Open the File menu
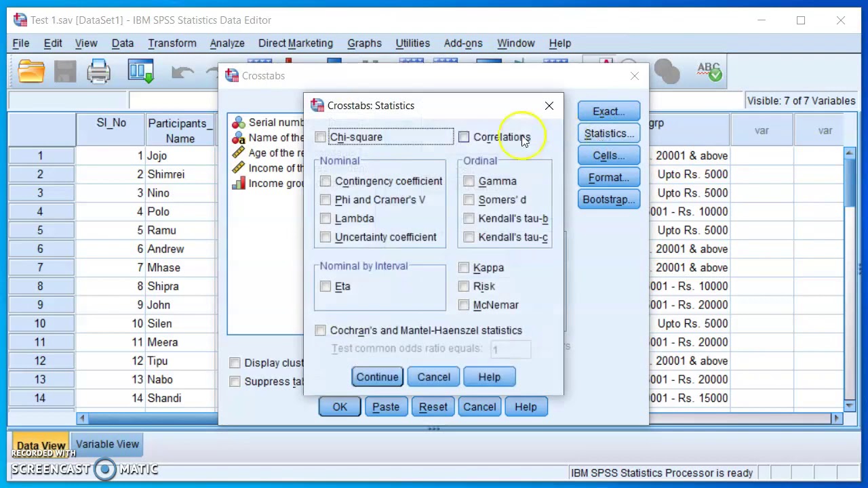Screen dimensions: 868x488 (x=20, y=43)
